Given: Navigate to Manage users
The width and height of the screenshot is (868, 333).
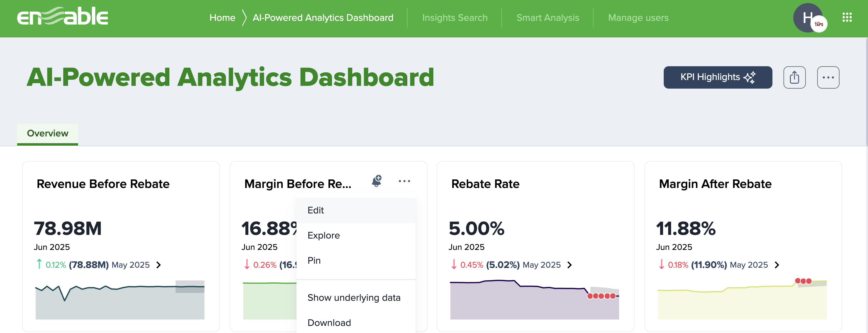Looking at the screenshot, I should coord(638,17).
